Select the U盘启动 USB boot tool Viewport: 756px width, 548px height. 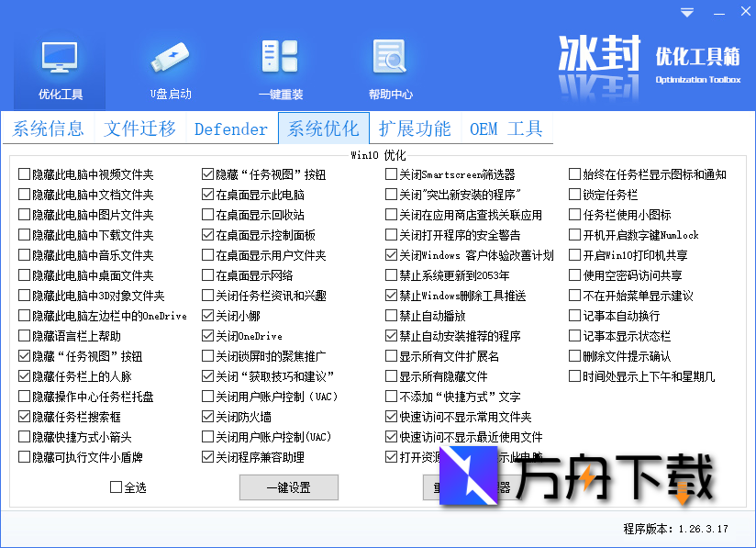pyautogui.click(x=170, y=64)
